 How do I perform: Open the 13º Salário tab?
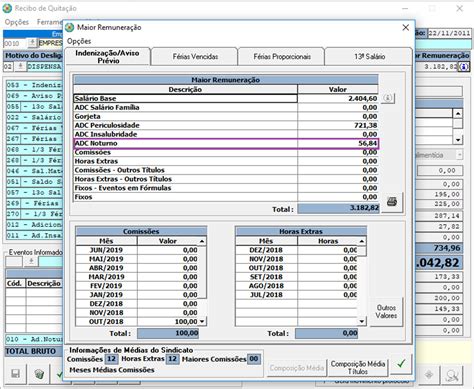point(369,57)
